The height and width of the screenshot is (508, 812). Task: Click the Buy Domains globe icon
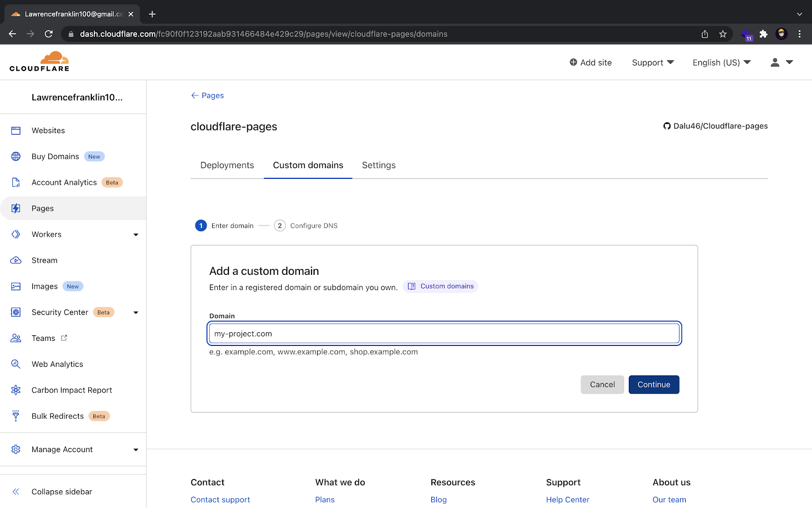click(16, 156)
